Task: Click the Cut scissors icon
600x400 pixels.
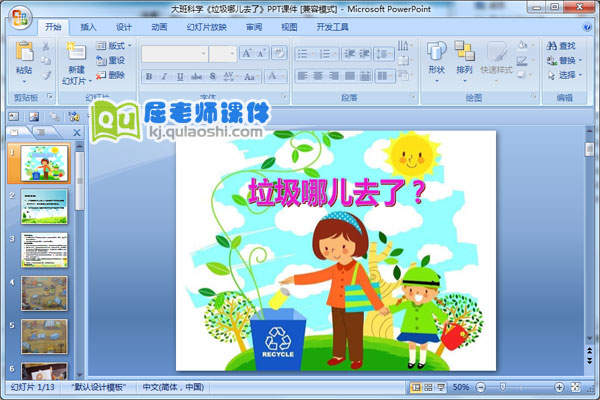Action: tap(46, 46)
